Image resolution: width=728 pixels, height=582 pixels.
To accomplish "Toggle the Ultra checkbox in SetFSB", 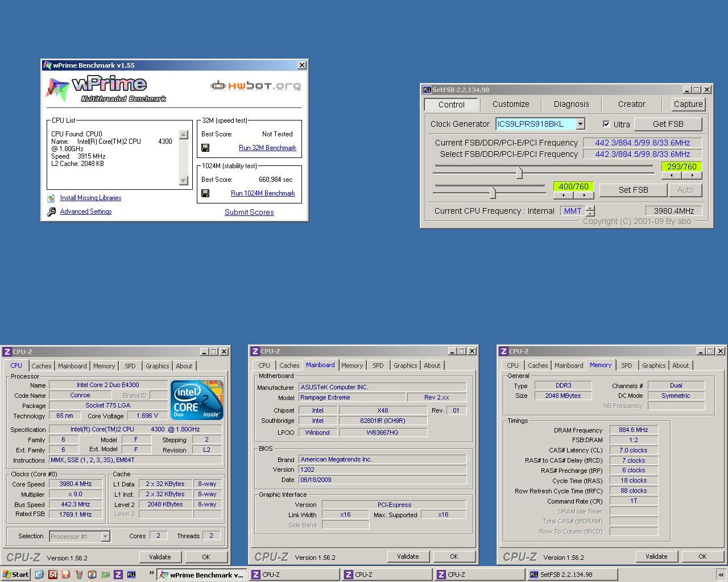I will pos(606,124).
